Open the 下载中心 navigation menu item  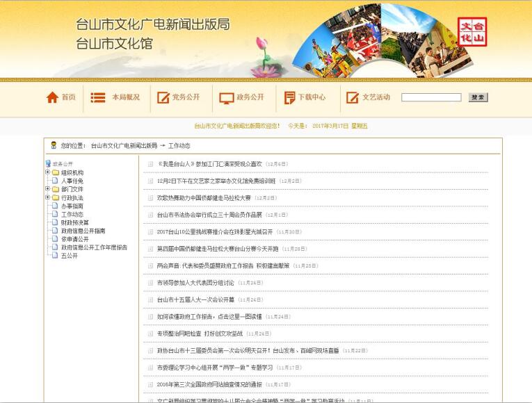pyautogui.click(x=312, y=97)
